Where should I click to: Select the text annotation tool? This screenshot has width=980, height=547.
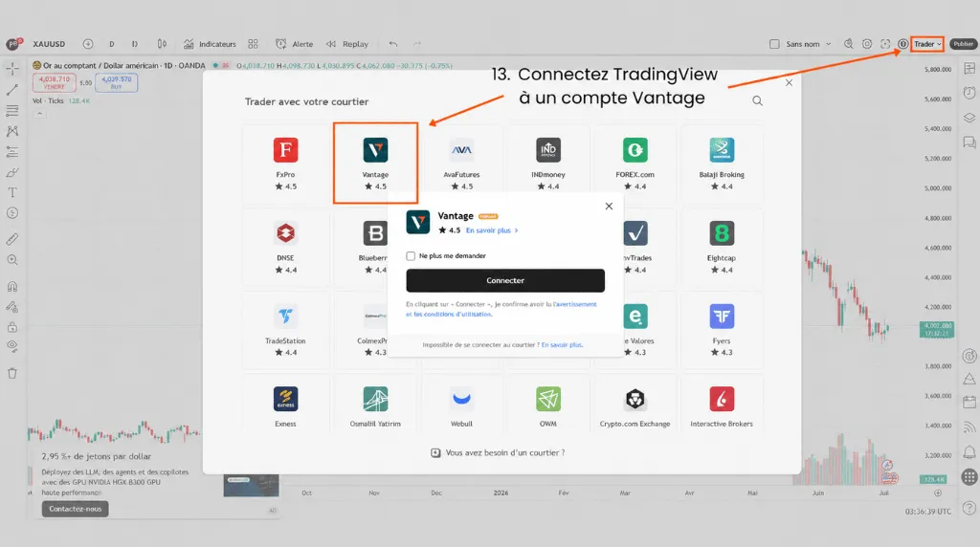point(11,192)
